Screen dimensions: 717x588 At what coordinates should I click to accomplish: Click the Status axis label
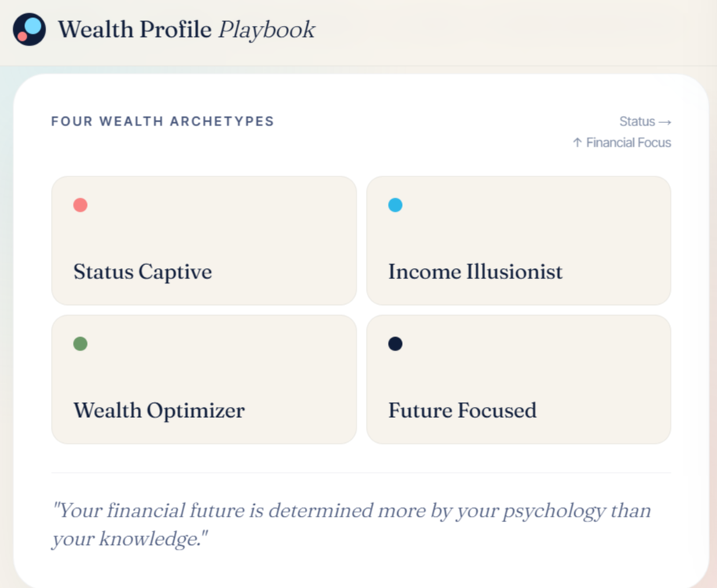click(637, 122)
